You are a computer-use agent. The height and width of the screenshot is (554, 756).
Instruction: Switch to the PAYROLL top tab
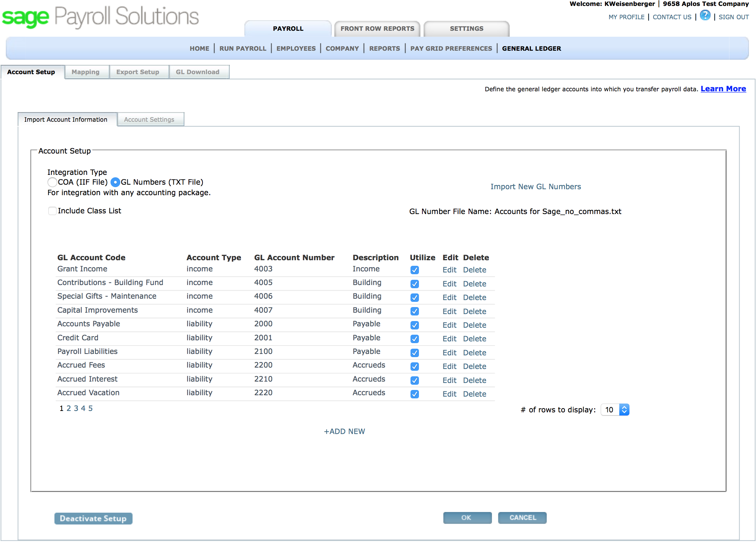[288, 29]
